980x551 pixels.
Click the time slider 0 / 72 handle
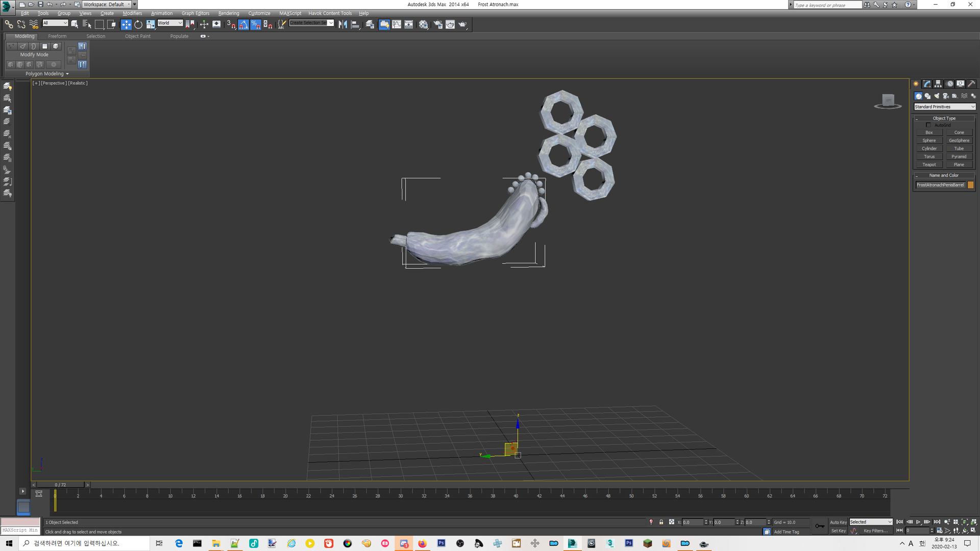coord(60,485)
